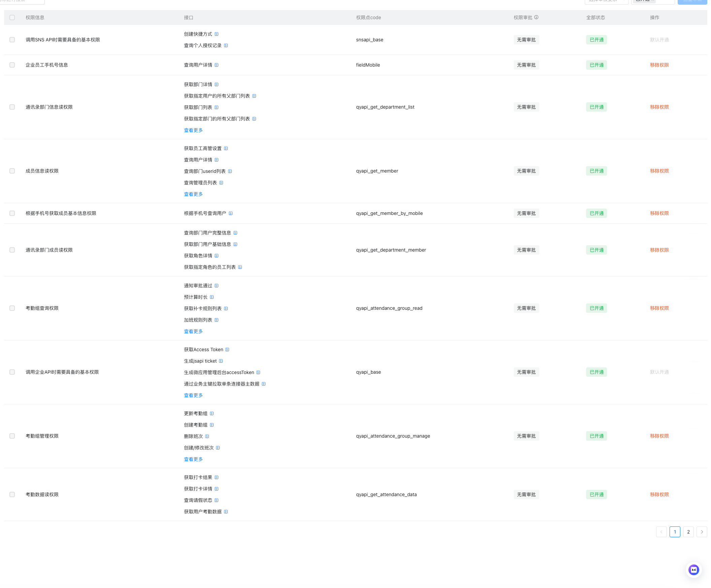Expand 查看更多 in 通讯录部门信息读权限 row

pos(193,131)
